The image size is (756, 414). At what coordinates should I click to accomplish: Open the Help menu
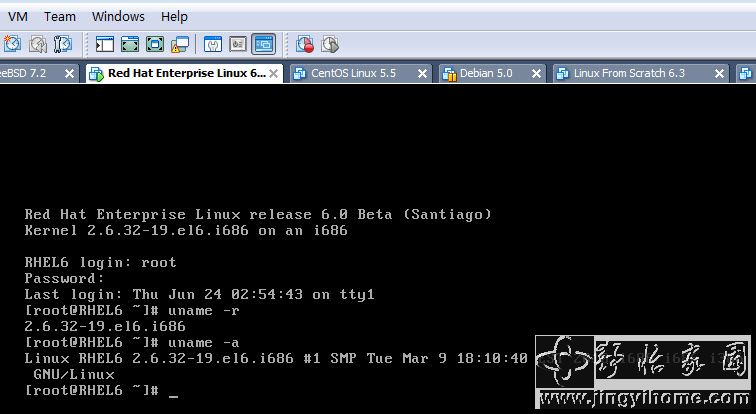tap(174, 16)
